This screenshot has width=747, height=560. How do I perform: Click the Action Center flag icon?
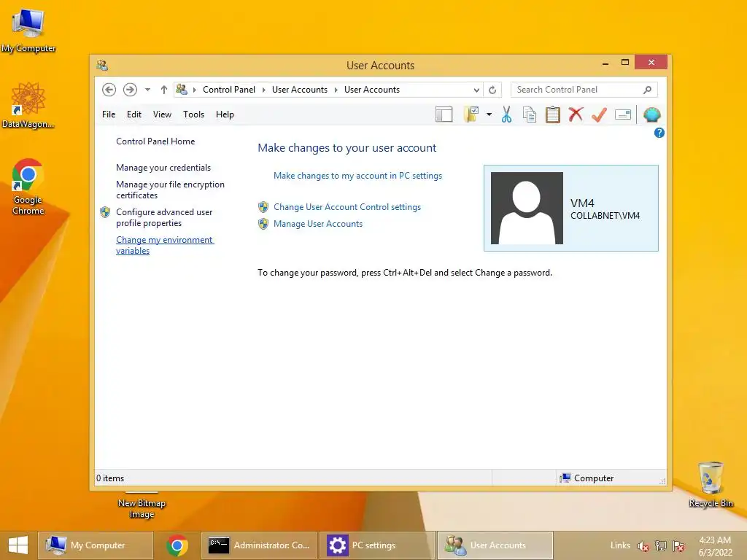coord(678,546)
